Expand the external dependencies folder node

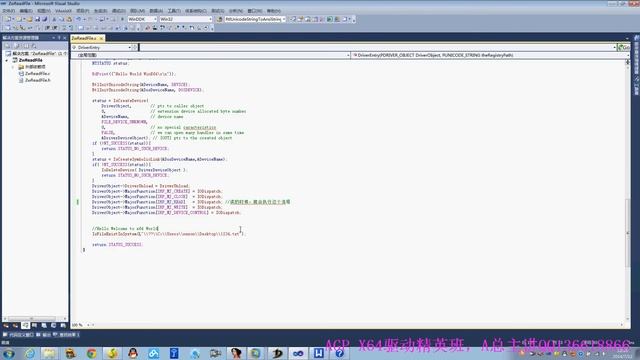[x=13, y=67]
